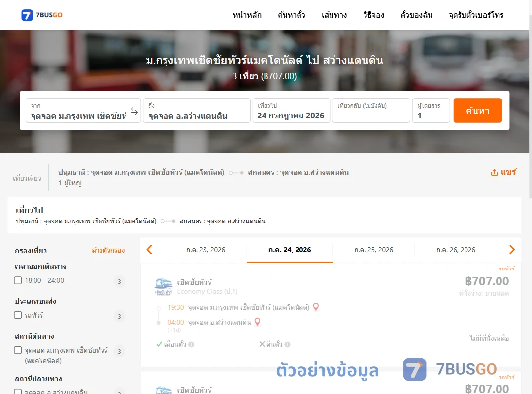Click the เลื่อนตั๋ว policy text
This screenshot has height=394, width=532.
(175, 344)
